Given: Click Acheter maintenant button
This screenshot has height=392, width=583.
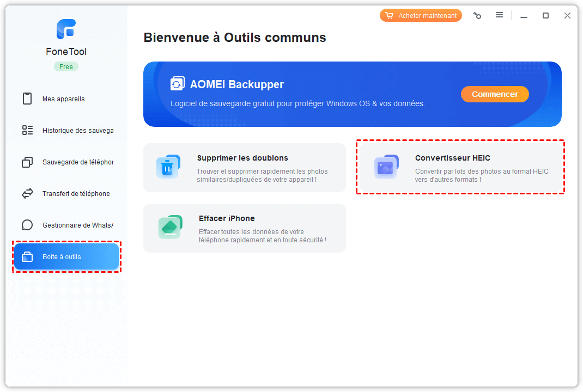Looking at the screenshot, I should coord(421,16).
